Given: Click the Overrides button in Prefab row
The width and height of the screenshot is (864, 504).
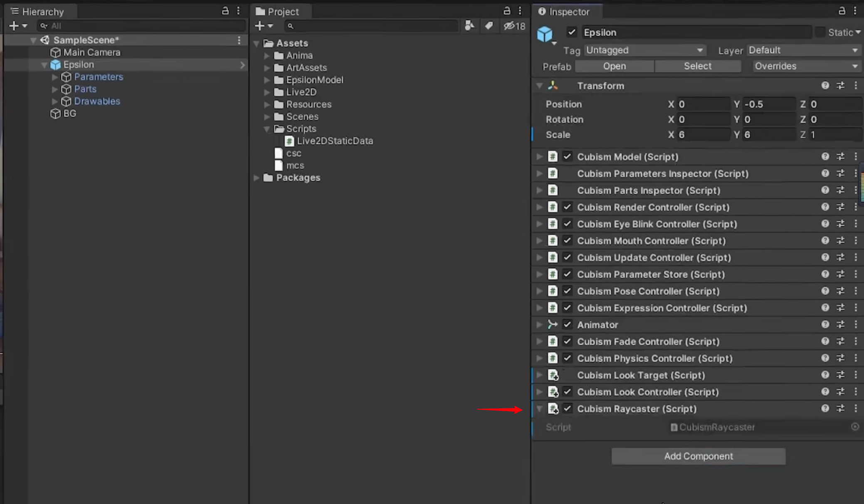Looking at the screenshot, I should coord(803,66).
